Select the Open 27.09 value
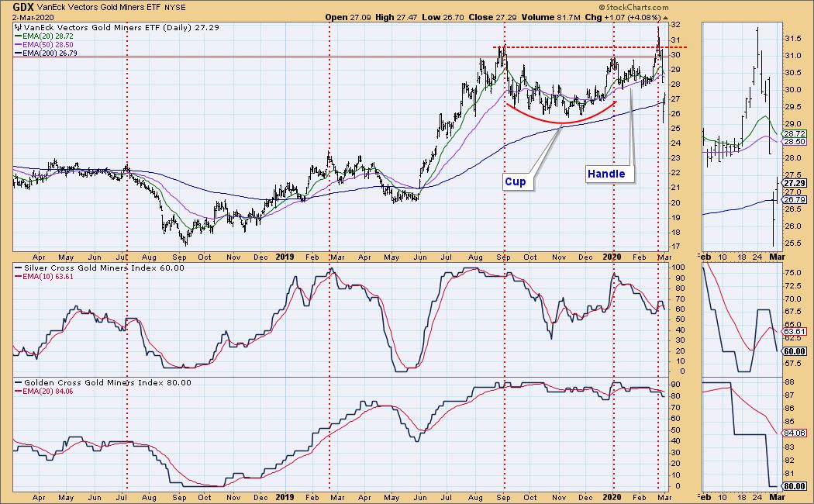Image resolution: width=814 pixels, height=504 pixels. point(347,17)
